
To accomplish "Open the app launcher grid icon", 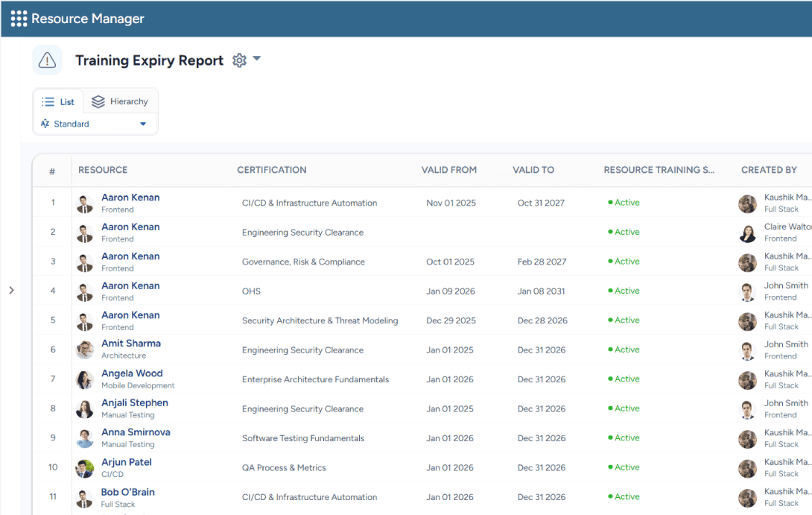I will tap(19, 19).
